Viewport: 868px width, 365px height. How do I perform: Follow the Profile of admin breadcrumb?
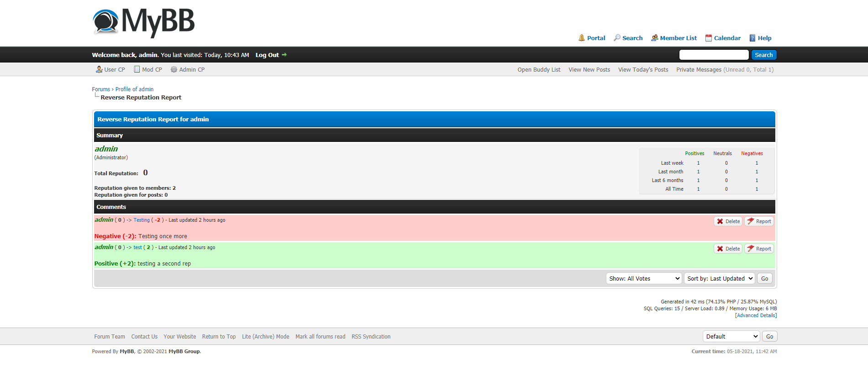click(134, 89)
